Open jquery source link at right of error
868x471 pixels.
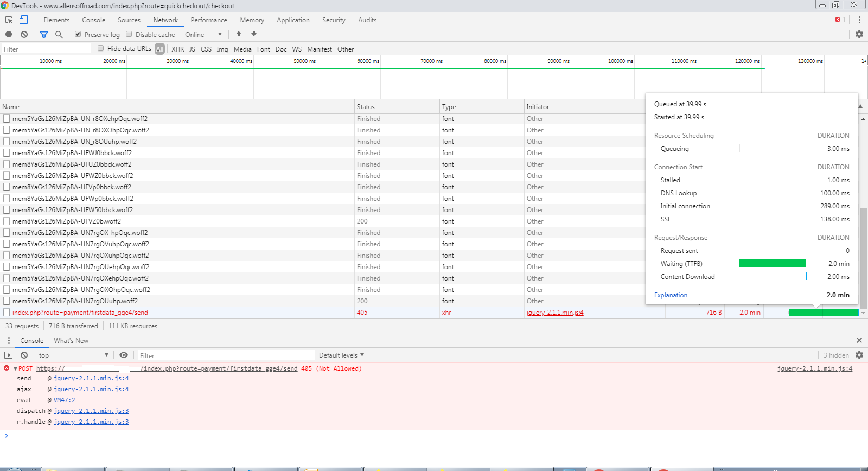[x=815, y=368]
